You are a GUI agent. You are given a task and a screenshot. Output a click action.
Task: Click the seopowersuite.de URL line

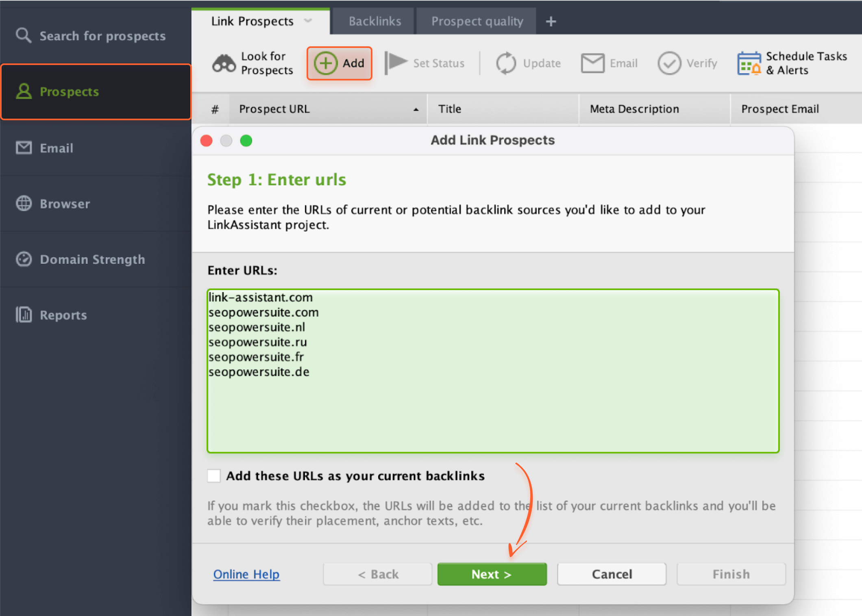pyautogui.click(x=259, y=372)
